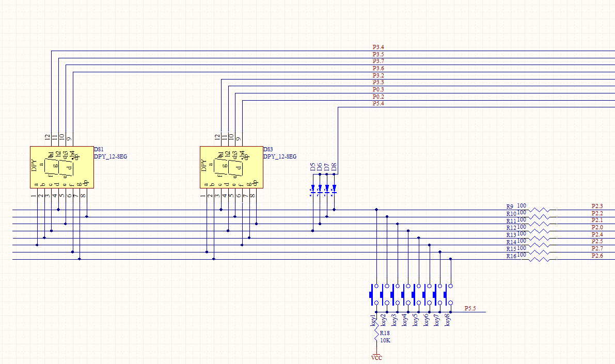Click the R16 designator text
Screen dimensions: 615x364
(511, 257)
